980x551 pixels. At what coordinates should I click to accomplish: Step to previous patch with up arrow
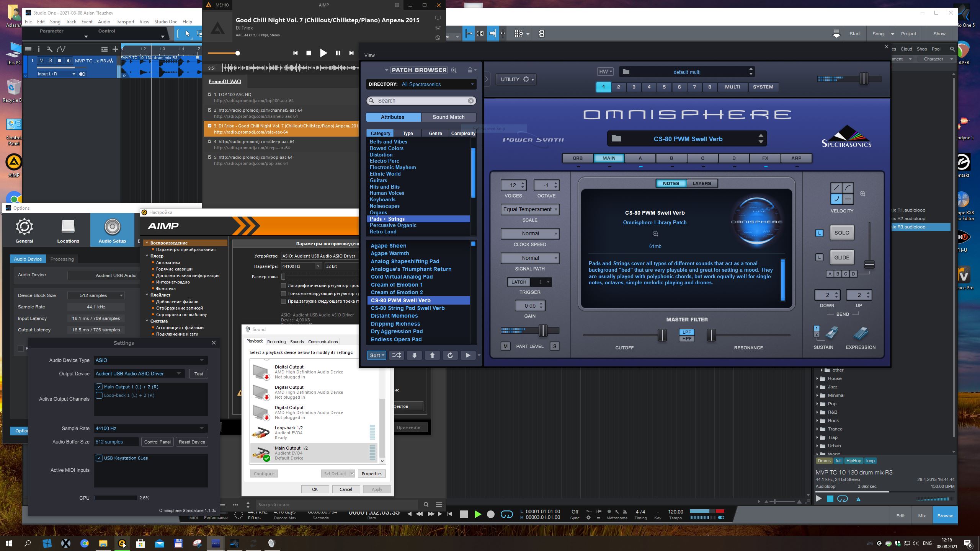(432, 355)
